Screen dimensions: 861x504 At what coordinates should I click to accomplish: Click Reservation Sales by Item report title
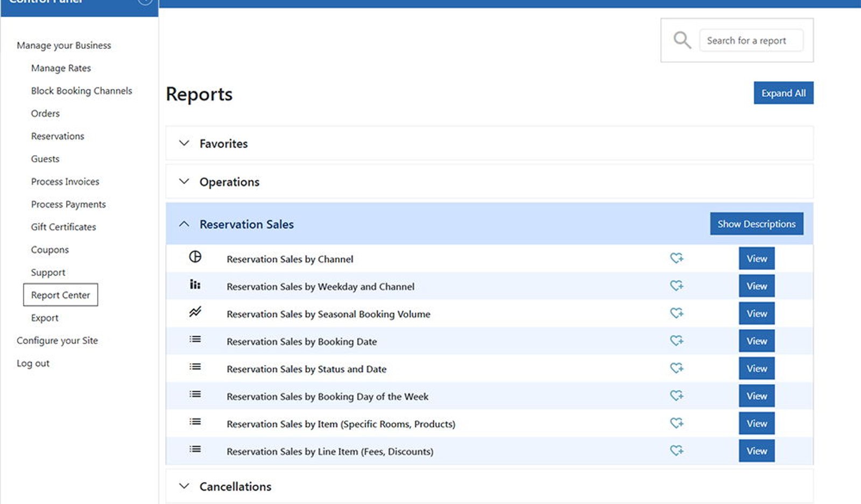click(341, 424)
